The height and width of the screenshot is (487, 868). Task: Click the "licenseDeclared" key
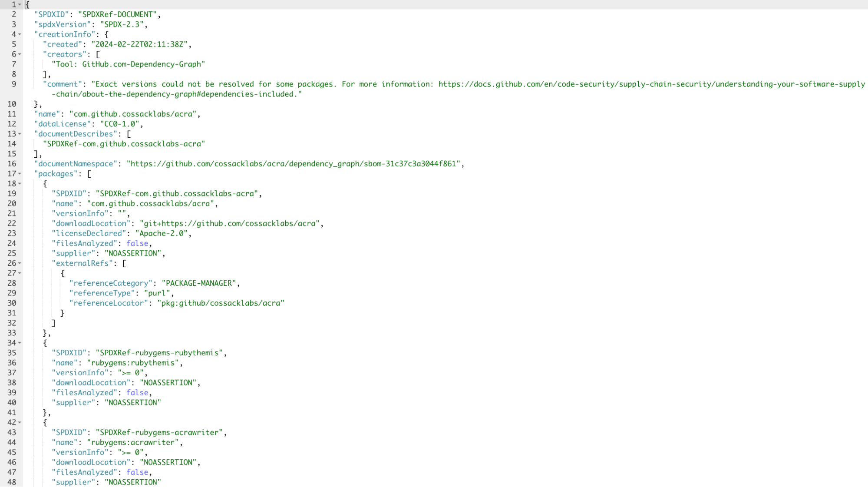[89, 233]
